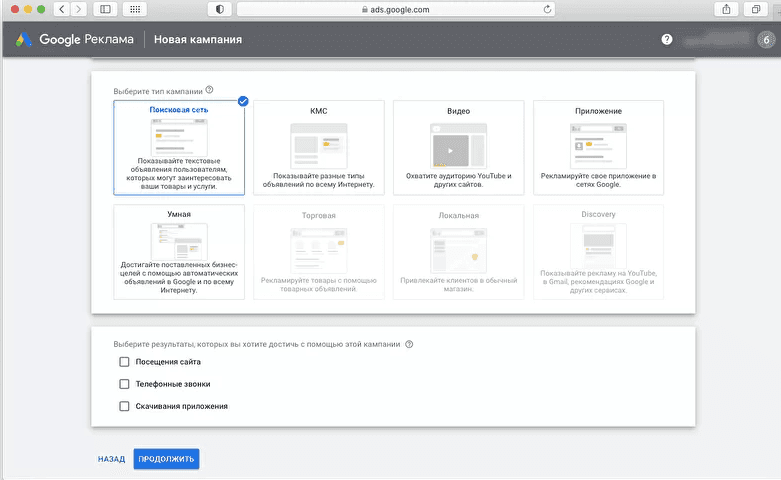Click the 'Скачивания приложения' label text
This screenshot has width=781, height=480.
click(x=181, y=406)
